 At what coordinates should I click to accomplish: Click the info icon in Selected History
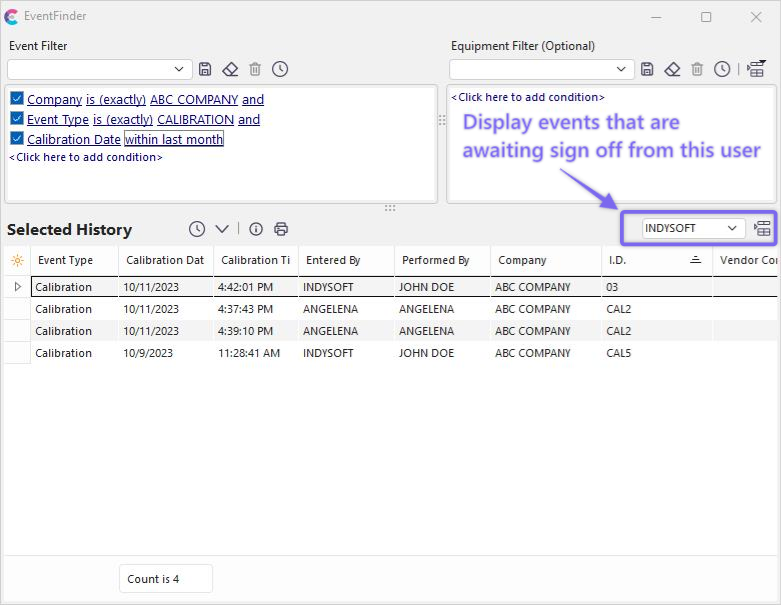click(x=256, y=229)
